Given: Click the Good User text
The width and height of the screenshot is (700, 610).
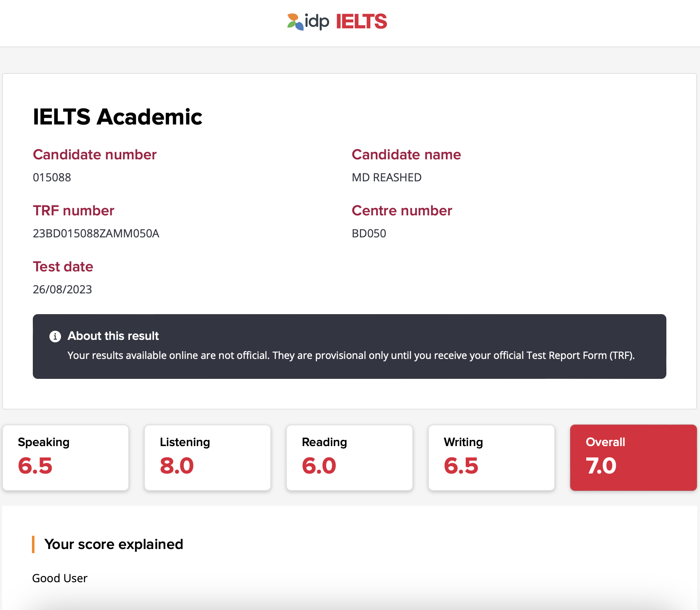Looking at the screenshot, I should 60,578.
